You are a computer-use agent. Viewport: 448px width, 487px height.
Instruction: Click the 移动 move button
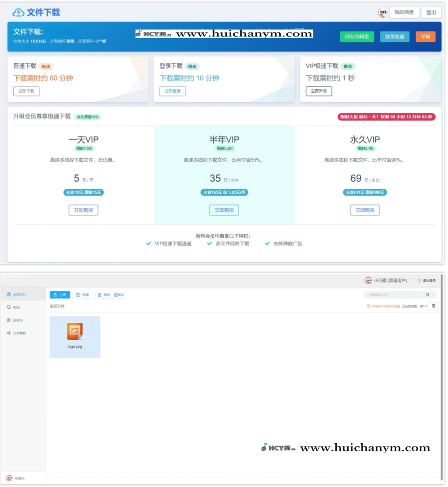tap(119, 295)
